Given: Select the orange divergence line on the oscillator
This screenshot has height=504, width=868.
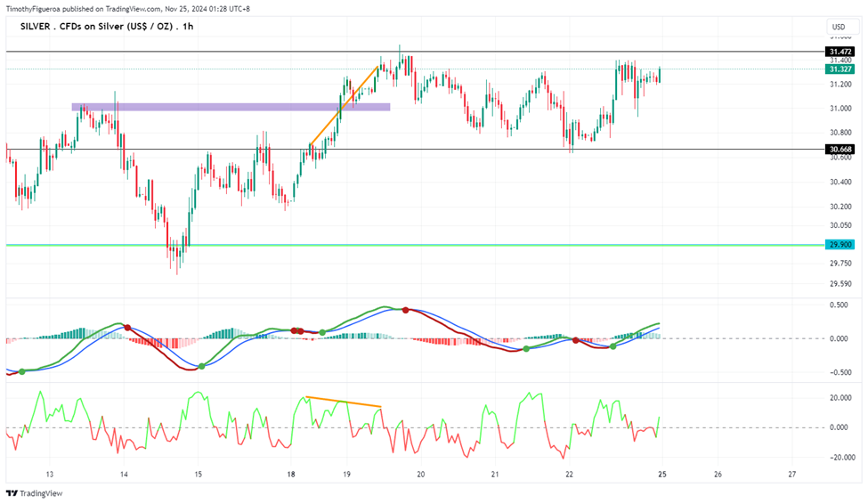Looking at the screenshot, I should click(x=344, y=402).
